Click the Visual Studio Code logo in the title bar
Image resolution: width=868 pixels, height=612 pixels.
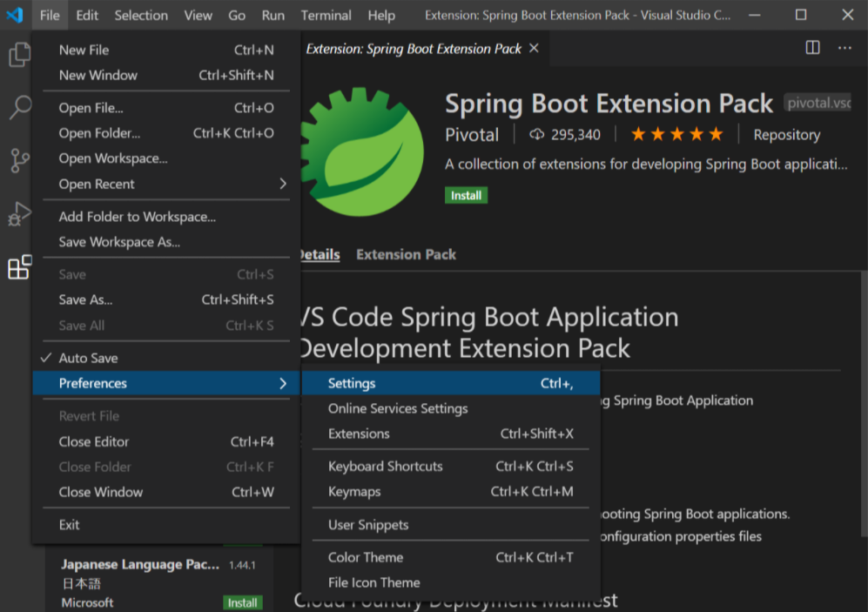pyautogui.click(x=13, y=15)
